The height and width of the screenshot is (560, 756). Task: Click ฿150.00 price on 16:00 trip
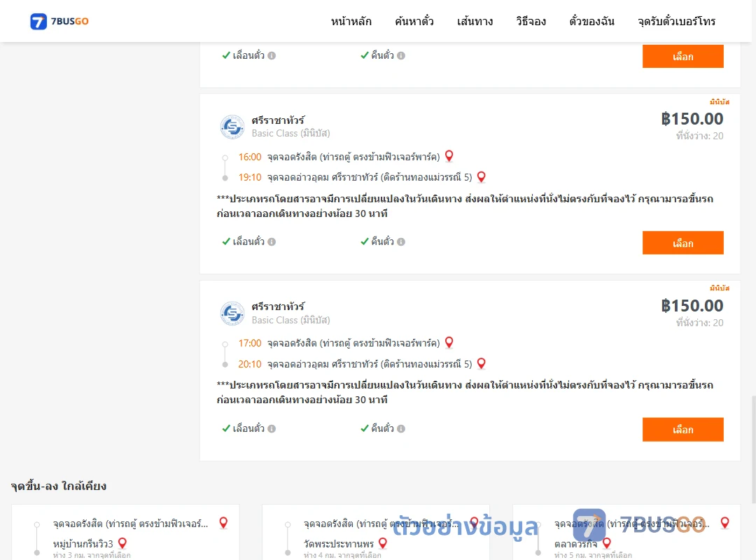(692, 119)
